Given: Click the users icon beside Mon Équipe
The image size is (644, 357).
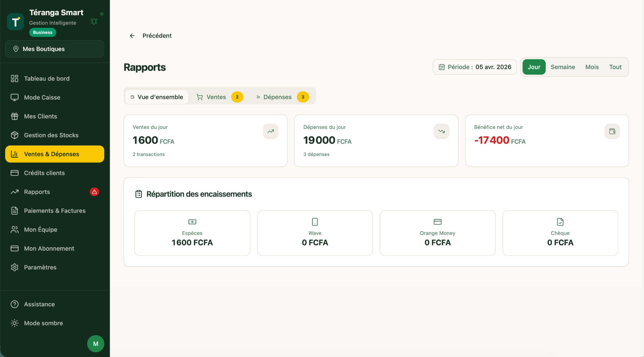Looking at the screenshot, I should point(14,230).
